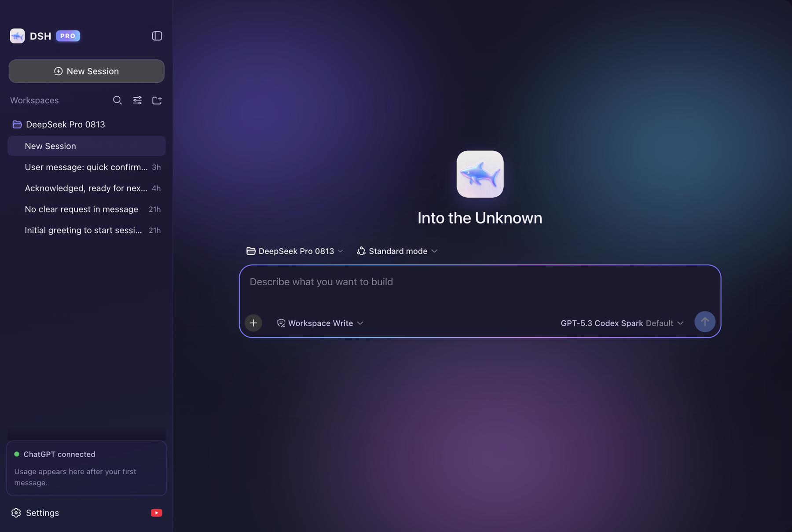Screen dimensions: 792x532
Task: Search workspaces with the magnifier icon
Action: tap(117, 100)
